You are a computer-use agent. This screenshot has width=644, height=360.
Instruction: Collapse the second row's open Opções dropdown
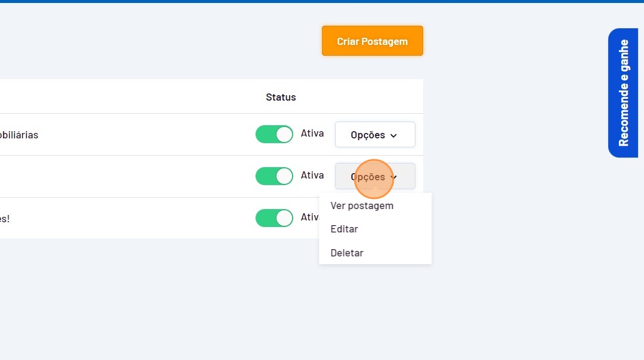tap(375, 177)
